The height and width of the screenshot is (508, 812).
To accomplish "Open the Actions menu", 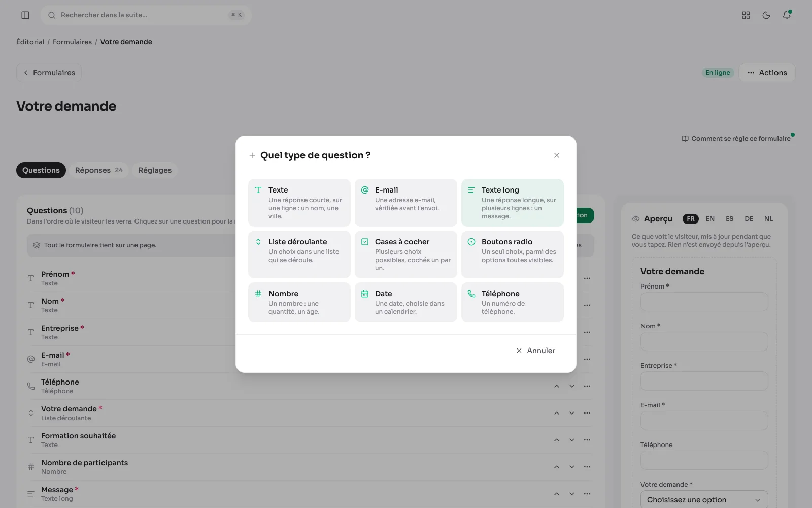I will point(767,73).
